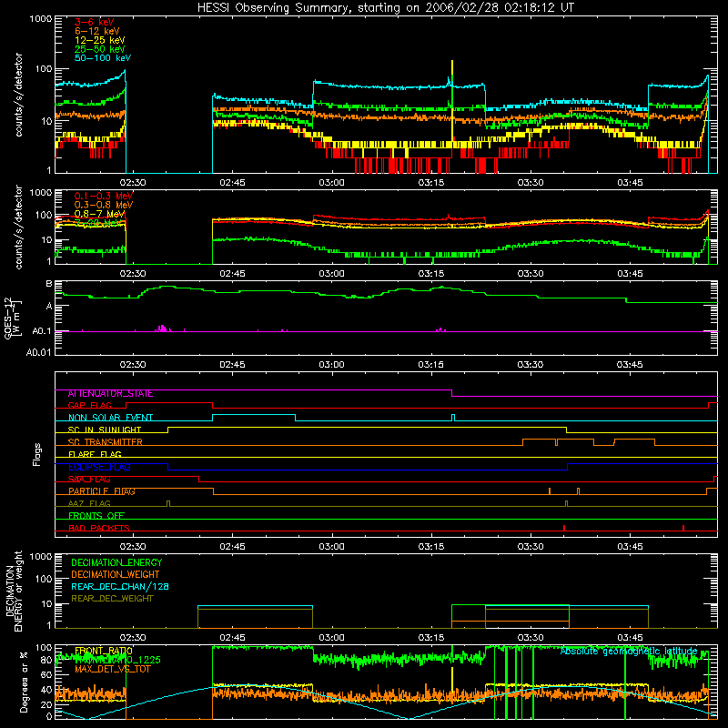
Task: Click the MAX_DET_VS_TOT legend label
Action: pos(111,670)
